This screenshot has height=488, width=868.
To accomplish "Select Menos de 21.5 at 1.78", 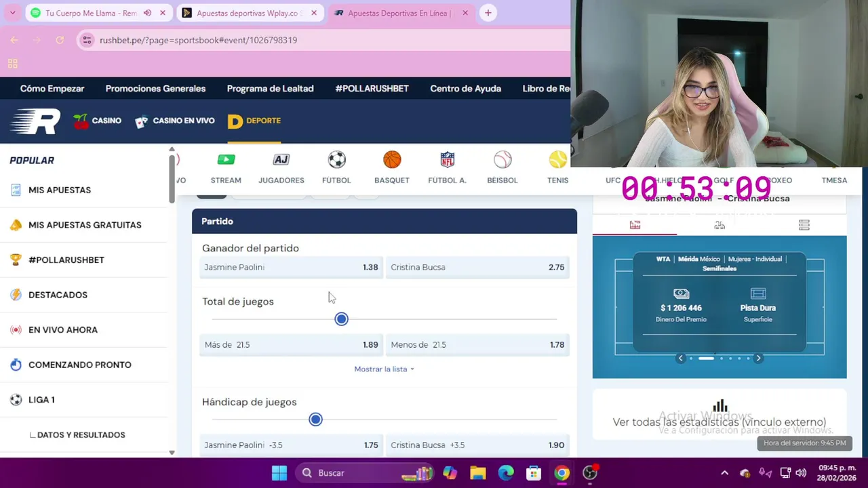I will 477,344.
